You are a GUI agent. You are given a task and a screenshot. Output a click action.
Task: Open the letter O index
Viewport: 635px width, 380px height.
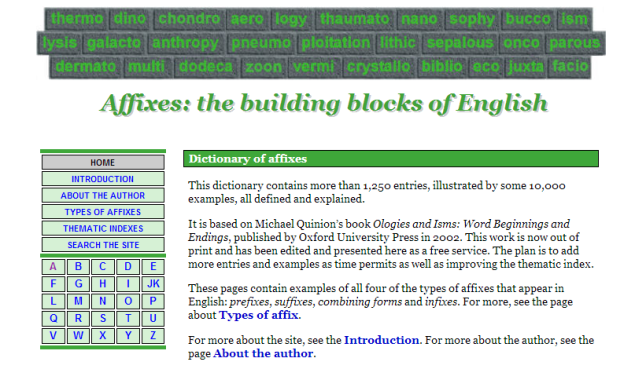point(128,301)
